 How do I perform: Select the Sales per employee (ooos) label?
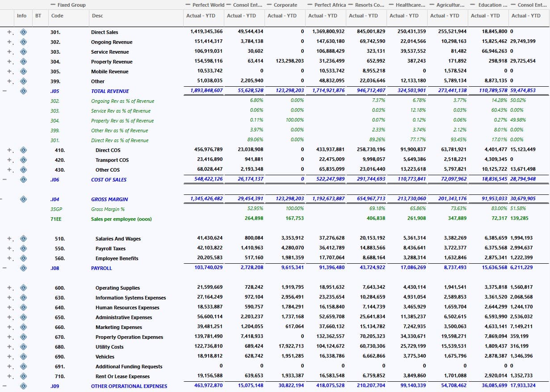click(x=122, y=219)
